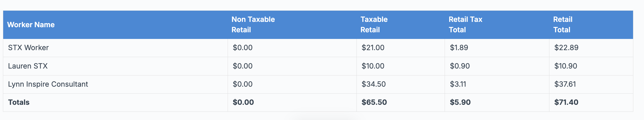Select the STX Worker name cell

click(x=28, y=48)
